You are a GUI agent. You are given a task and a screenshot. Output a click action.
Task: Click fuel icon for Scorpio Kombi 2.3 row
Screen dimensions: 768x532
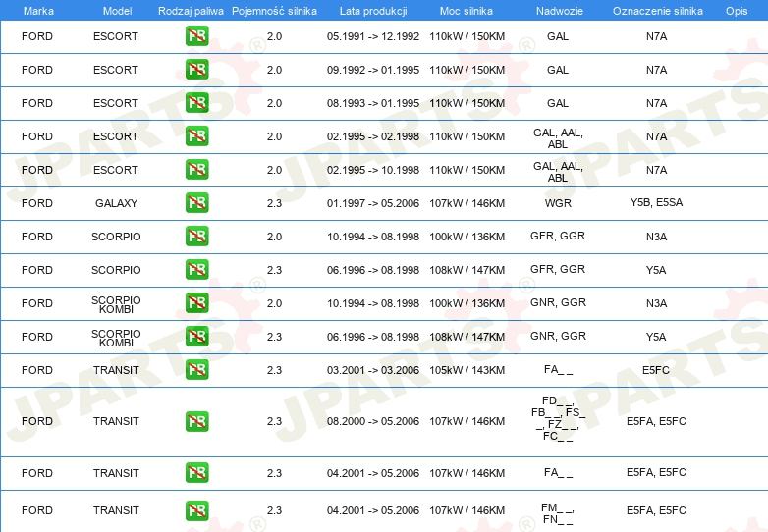pos(196,336)
